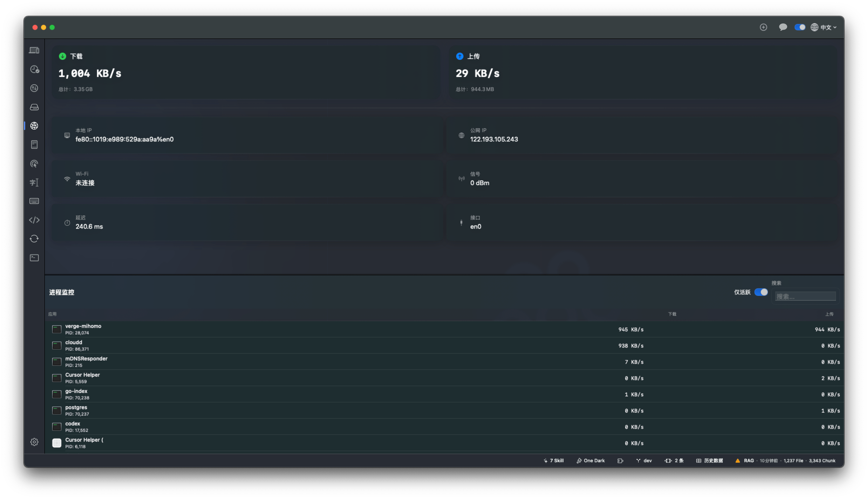Click the 公网 IP globe icon
Screen dimensions: 868x499
tap(461, 135)
